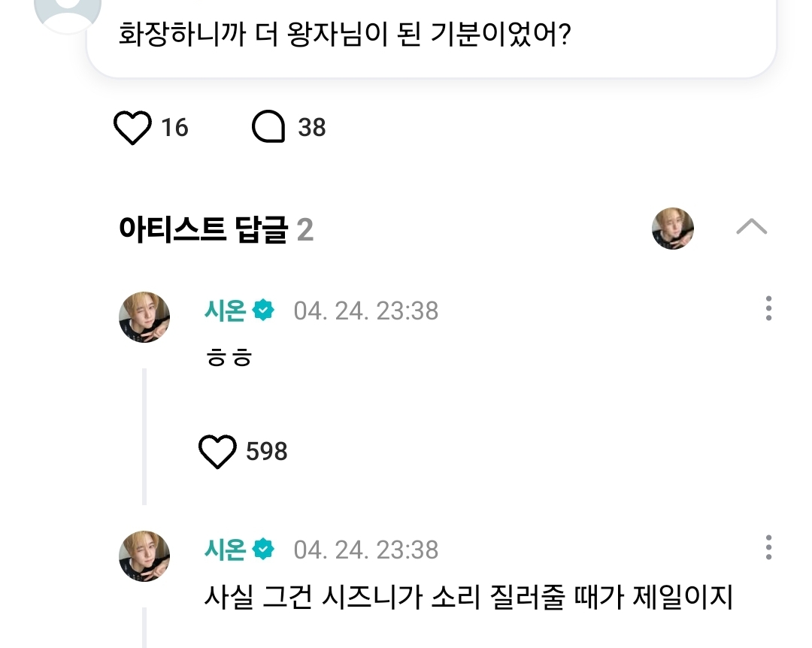
Task: Tap the 아티스트 답글 2 header
Action: click(216, 230)
